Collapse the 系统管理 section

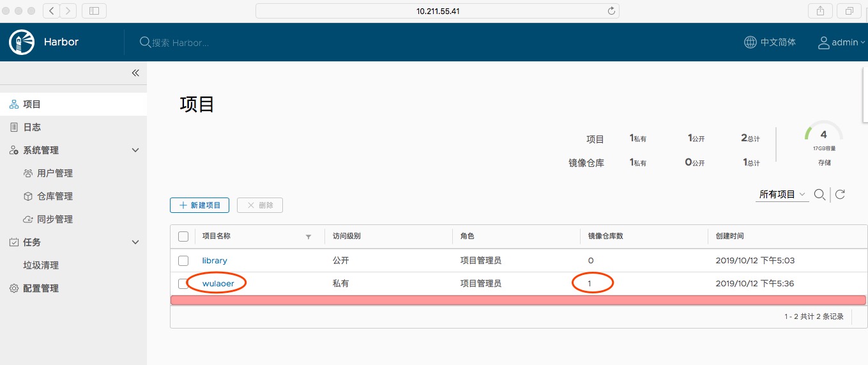135,150
